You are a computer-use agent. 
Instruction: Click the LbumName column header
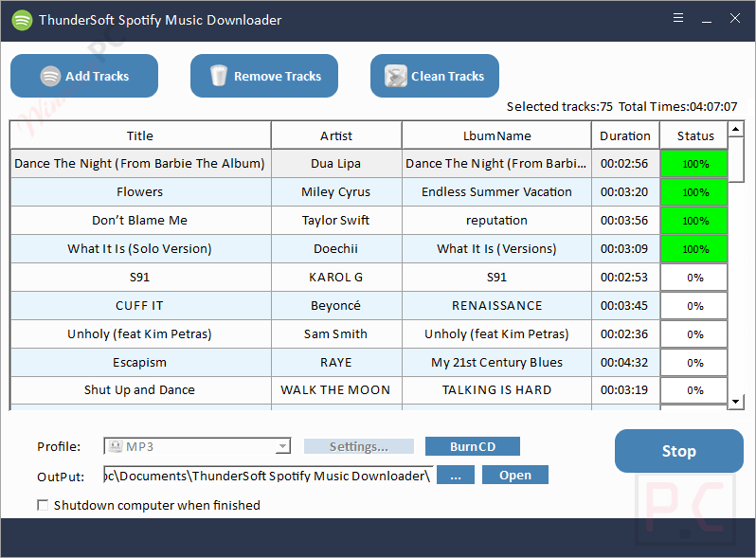coord(496,135)
